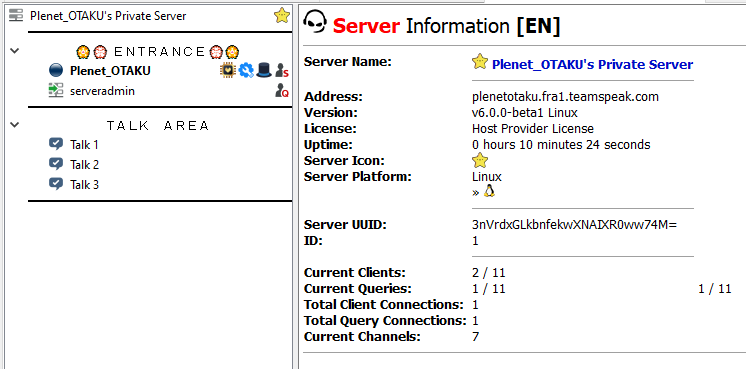Click the Total Query Connections label
746x369 pixels.
click(x=385, y=321)
